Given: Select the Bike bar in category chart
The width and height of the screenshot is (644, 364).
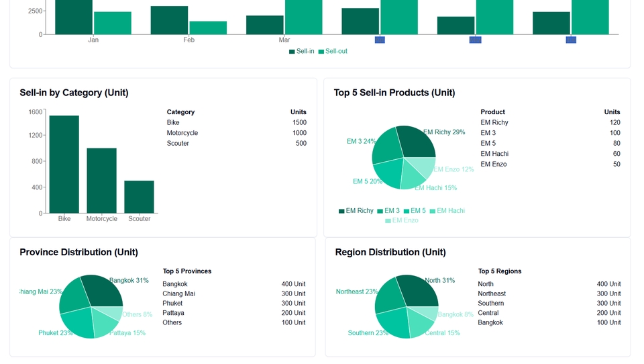Looking at the screenshot, I should pos(64,165).
